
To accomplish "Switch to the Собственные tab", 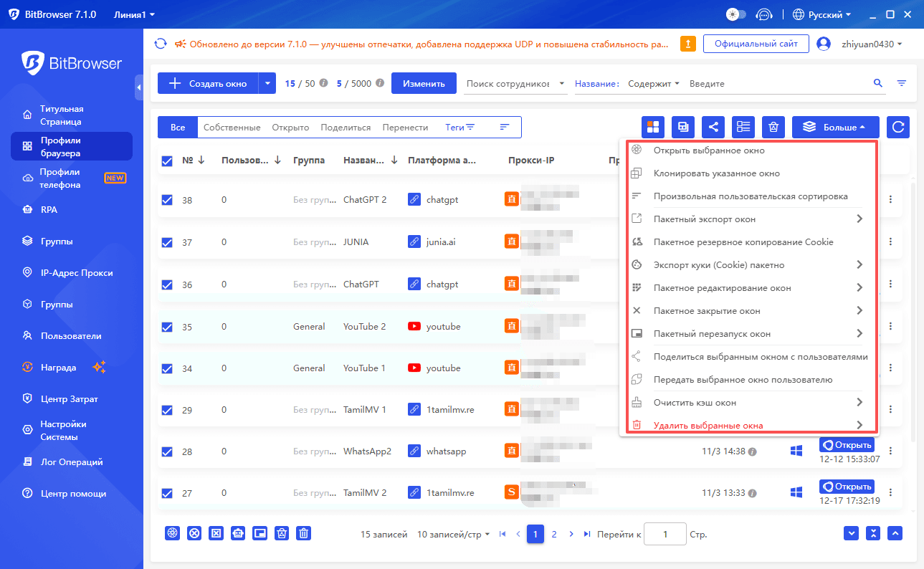I will [231, 126].
